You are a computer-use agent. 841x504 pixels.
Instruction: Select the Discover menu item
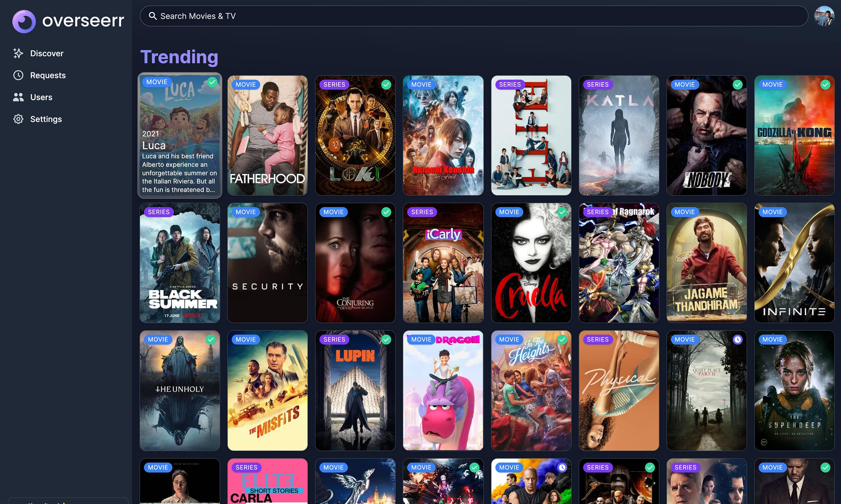point(47,53)
